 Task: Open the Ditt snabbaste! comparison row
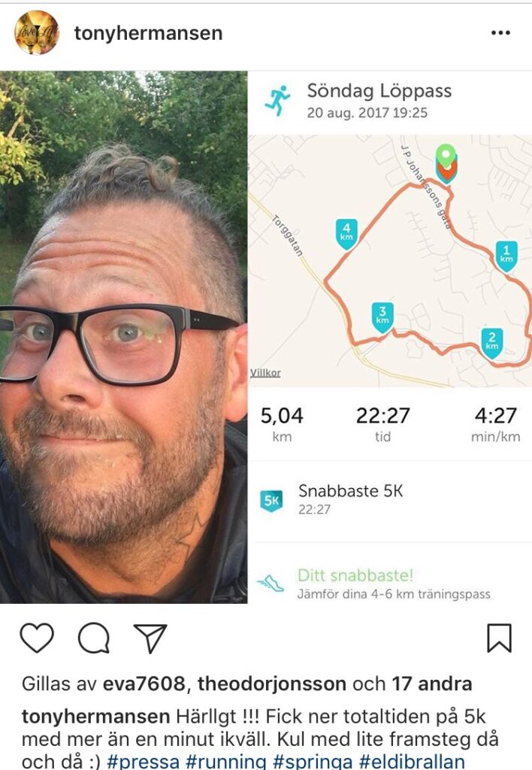click(x=390, y=584)
